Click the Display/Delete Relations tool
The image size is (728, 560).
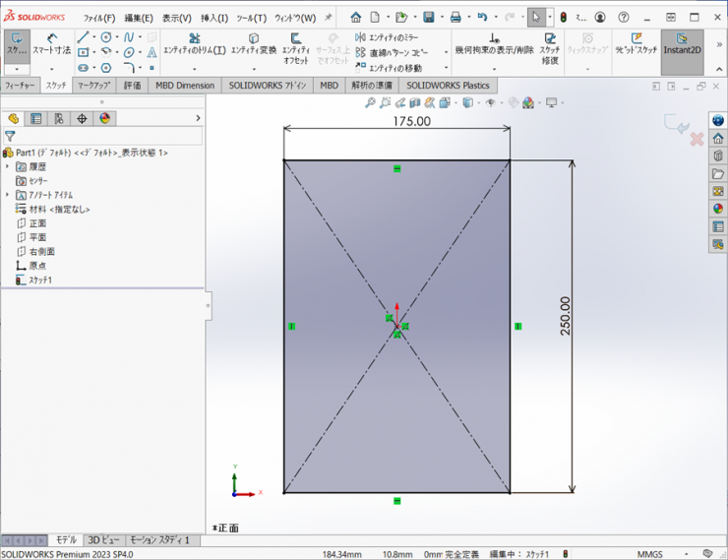click(494, 44)
